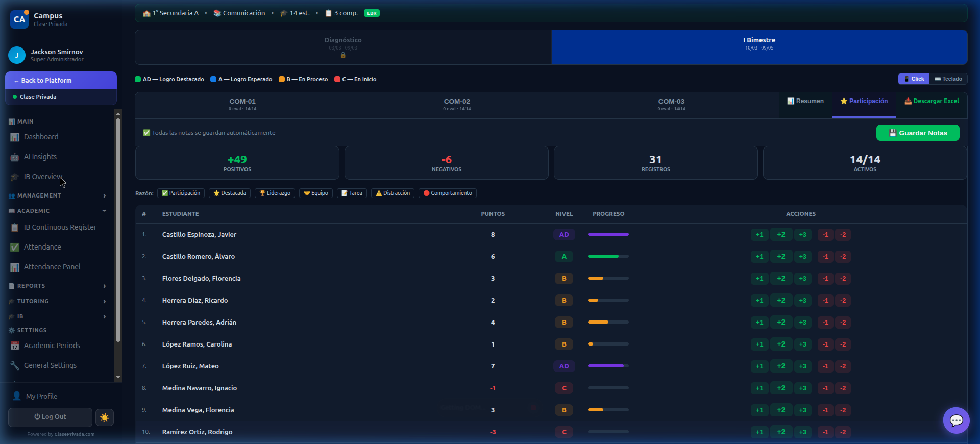
Task: Expand the Management sidebar section
Action: point(58,195)
